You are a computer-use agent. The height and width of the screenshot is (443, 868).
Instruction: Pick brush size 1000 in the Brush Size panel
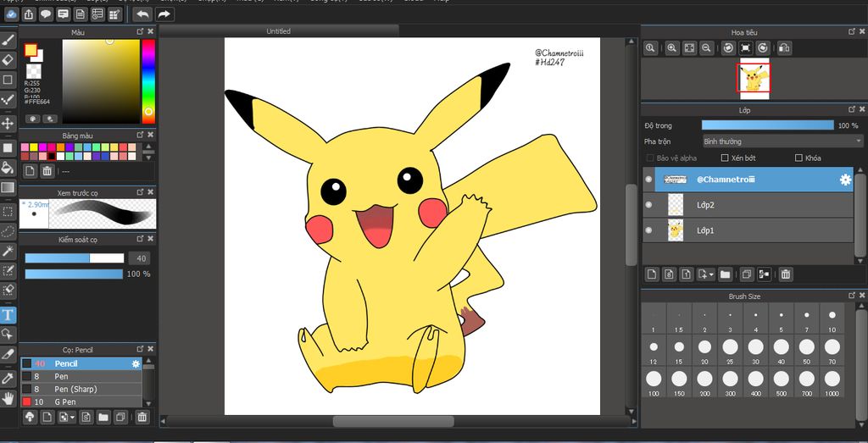[832, 382]
